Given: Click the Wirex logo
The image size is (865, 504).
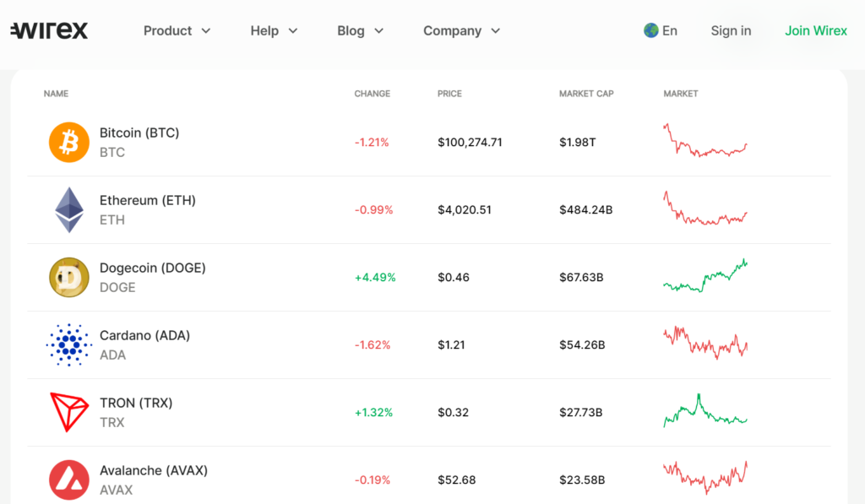Looking at the screenshot, I should 49,30.
